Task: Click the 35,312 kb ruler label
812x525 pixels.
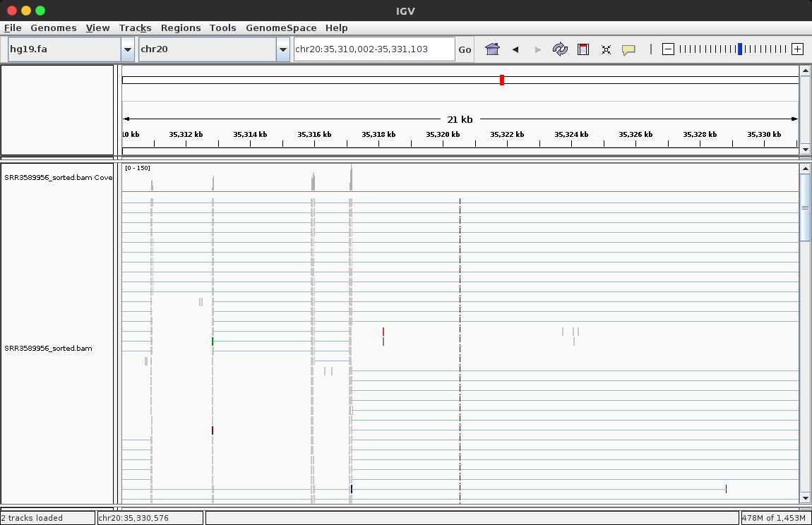Action: point(186,134)
